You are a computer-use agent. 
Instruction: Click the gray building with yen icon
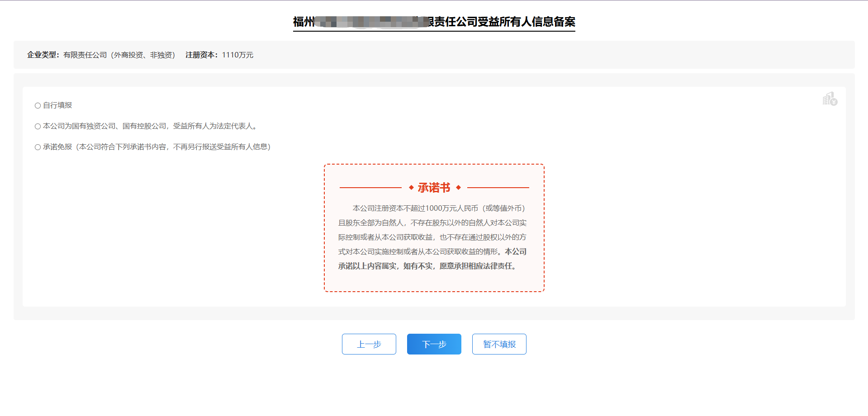830,99
